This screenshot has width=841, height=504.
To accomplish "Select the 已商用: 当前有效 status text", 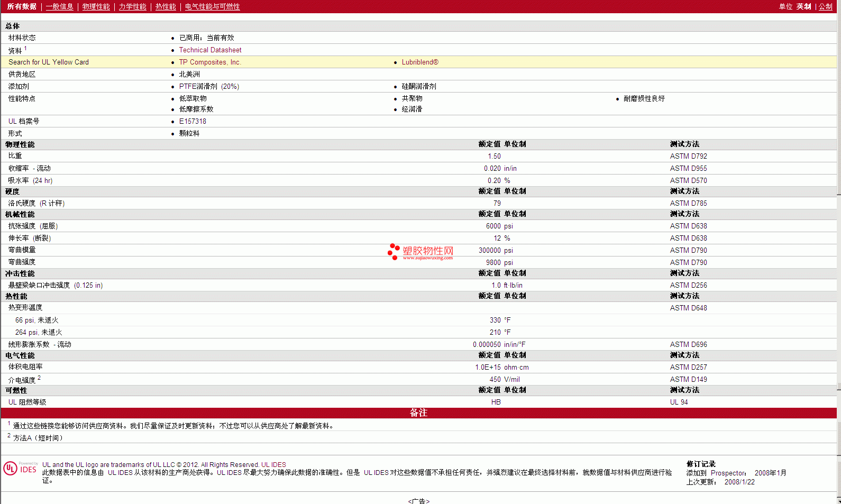I will (207, 38).
